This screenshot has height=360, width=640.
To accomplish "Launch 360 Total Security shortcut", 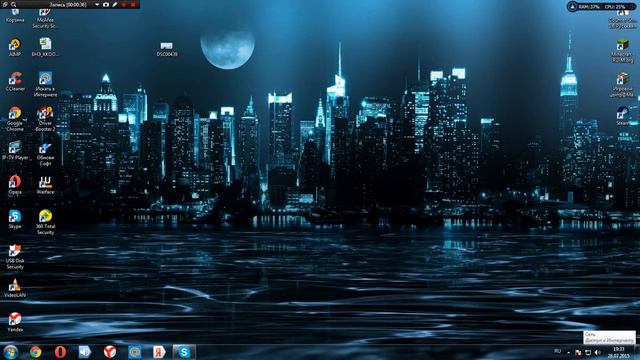I will click(x=45, y=222).
